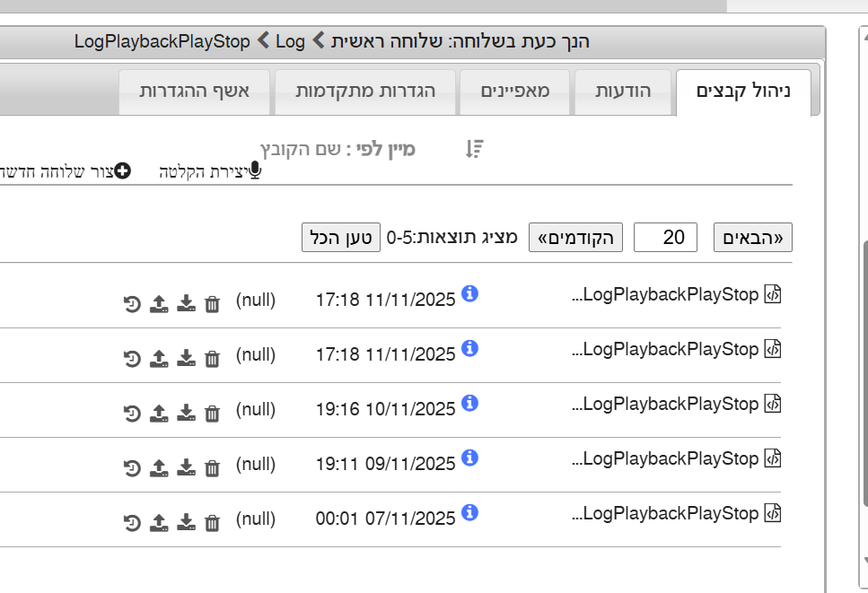Open the מאפיינים tab
Image resolution: width=868 pixels, height=593 pixels.
pos(515,92)
